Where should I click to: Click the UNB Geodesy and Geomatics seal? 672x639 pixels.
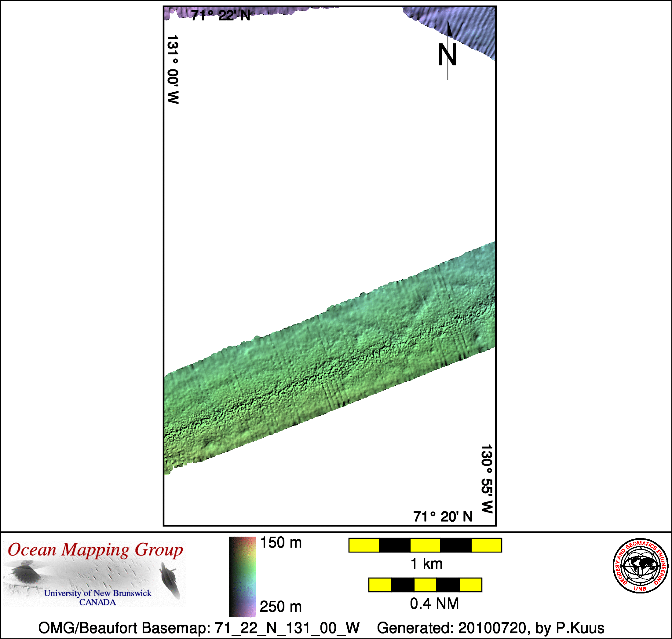pyautogui.click(x=640, y=566)
